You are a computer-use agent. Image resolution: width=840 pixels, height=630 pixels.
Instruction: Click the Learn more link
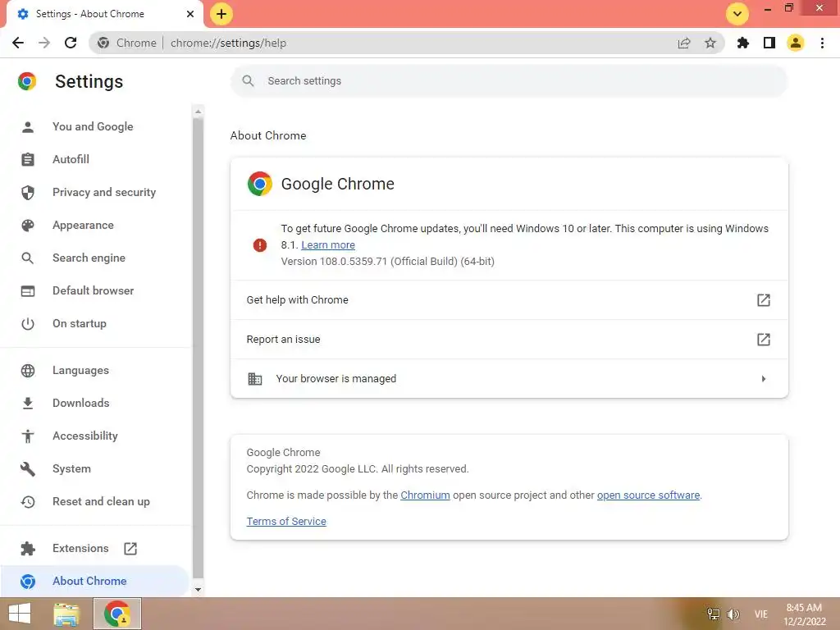(x=328, y=244)
